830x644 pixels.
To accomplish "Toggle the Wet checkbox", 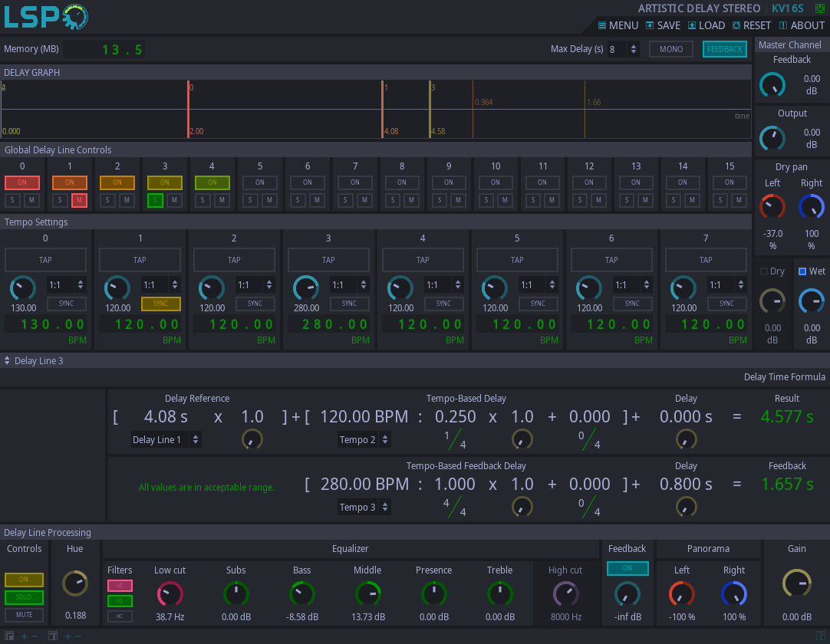I will [x=802, y=271].
